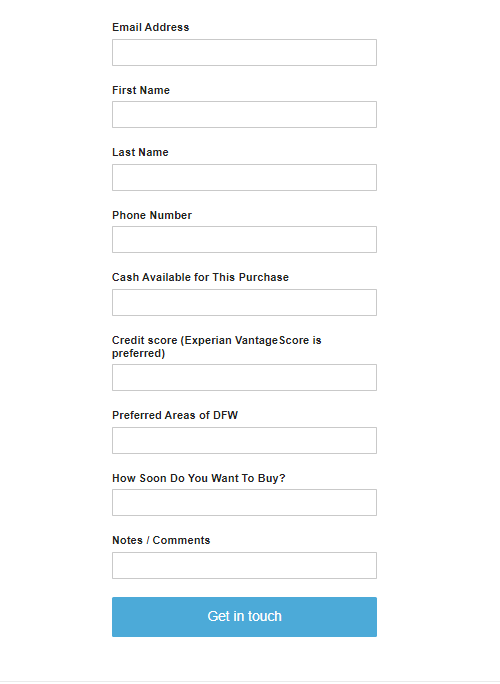Click the horizontal divider line below the form
The height and width of the screenshot is (684, 500).
click(x=250, y=681)
